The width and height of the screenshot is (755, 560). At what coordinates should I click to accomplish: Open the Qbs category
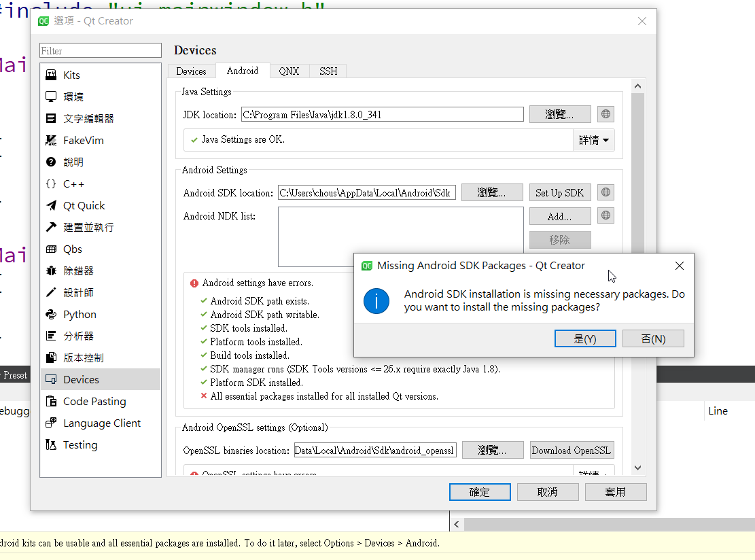(x=100, y=249)
